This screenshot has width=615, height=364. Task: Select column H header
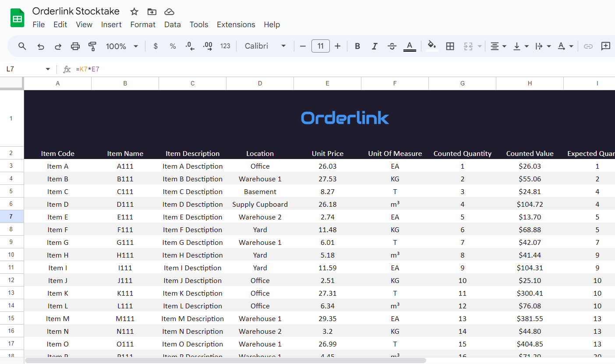530,83
